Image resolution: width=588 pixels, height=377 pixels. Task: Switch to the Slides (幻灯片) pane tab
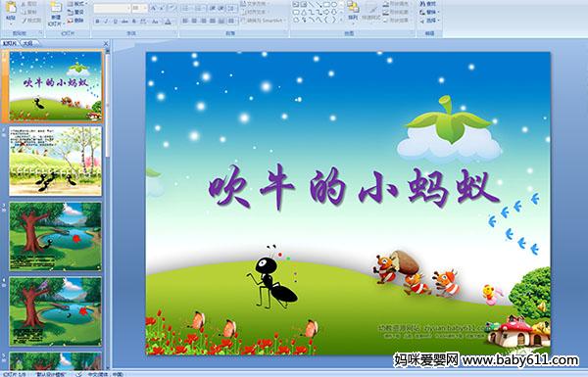pyautogui.click(x=10, y=43)
